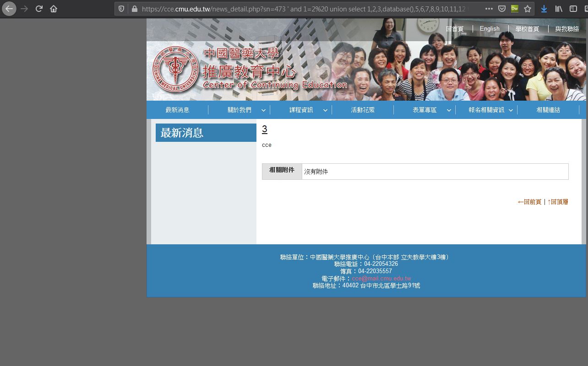588x366 pixels.
Task: Select 相關連結 in the navigation bar
Action: [x=548, y=110]
